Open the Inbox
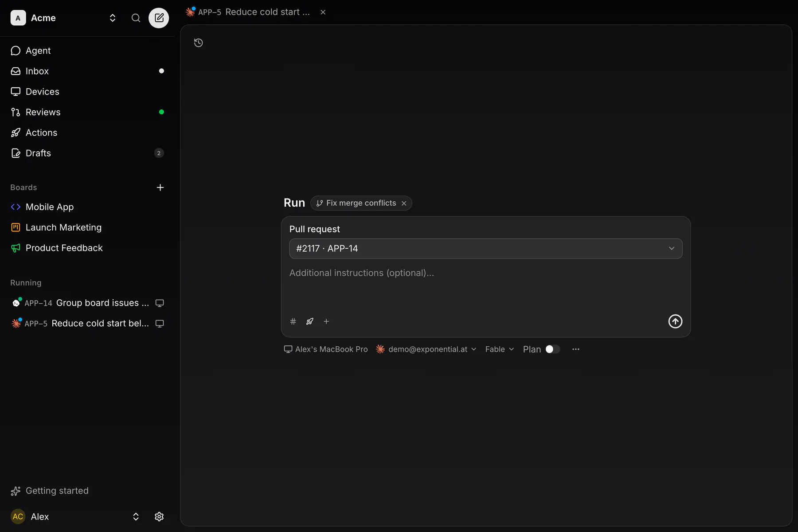This screenshot has width=798, height=532. coord(87,71)
